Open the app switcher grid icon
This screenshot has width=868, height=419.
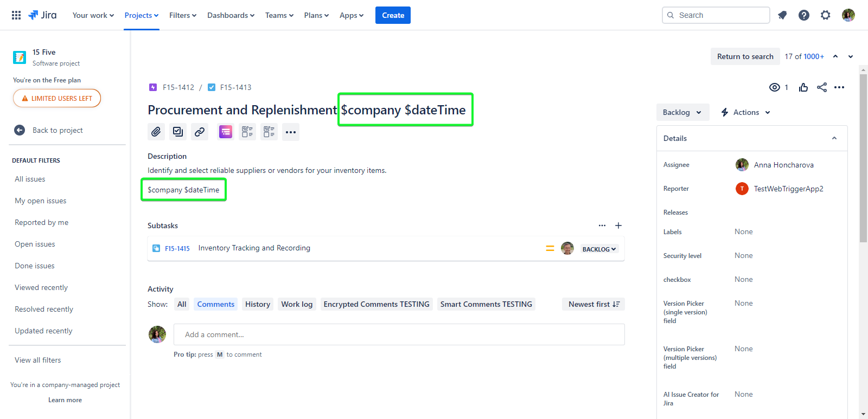coord(16,15)
